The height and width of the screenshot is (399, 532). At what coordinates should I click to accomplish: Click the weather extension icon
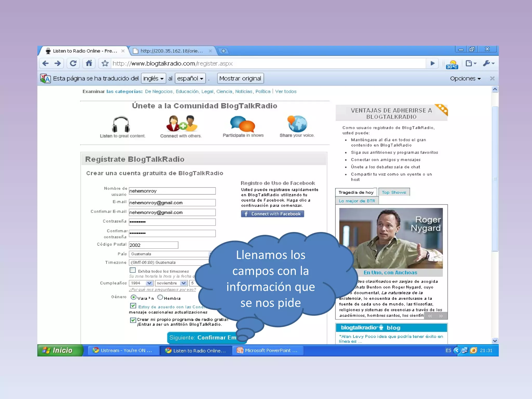[452, 64]
